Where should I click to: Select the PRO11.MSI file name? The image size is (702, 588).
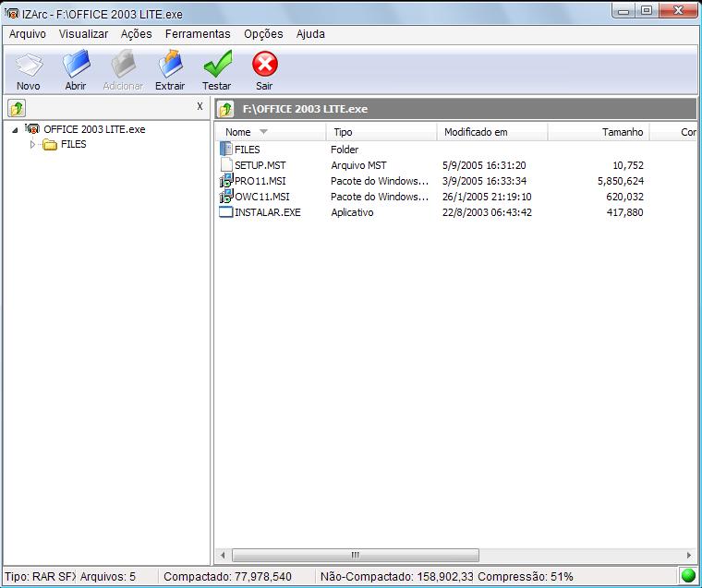[260, 181]
